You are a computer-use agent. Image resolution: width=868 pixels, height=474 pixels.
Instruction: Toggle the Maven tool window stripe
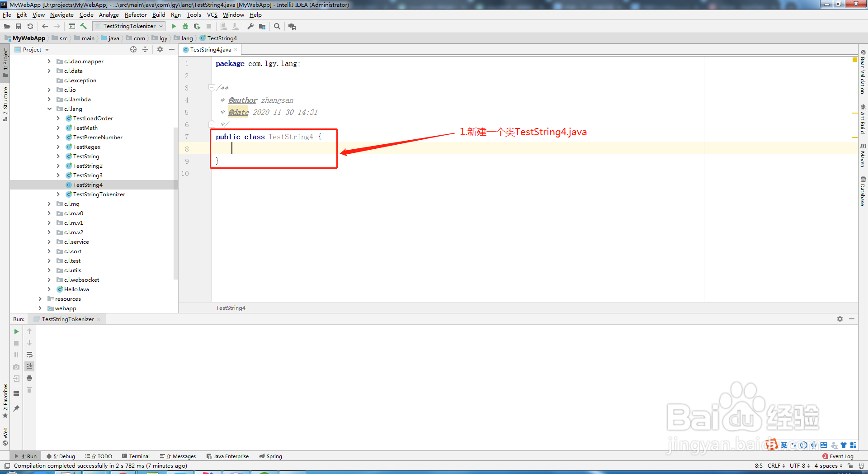(x=863, y=155)
